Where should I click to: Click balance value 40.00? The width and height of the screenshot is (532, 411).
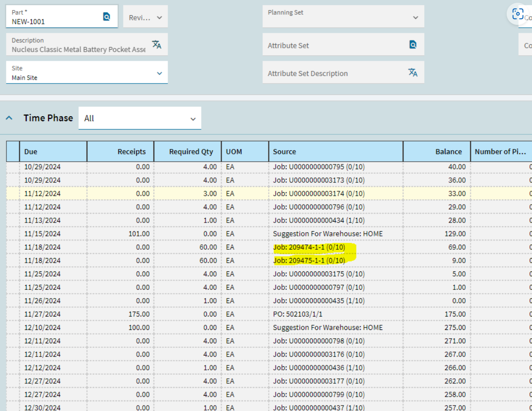point(456,167)
